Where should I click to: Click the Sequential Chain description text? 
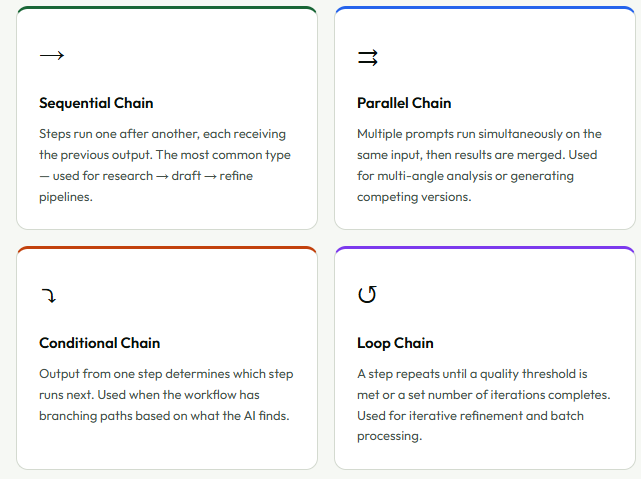tap(165, 165)
